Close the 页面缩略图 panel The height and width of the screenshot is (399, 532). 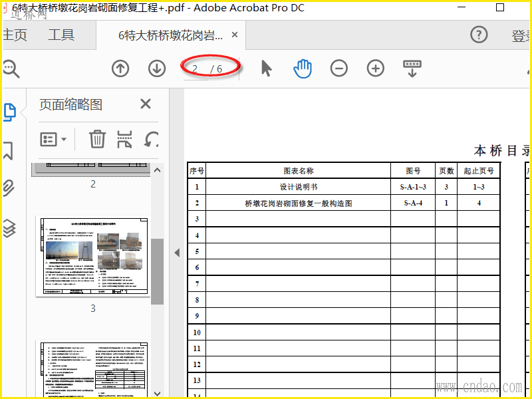(x=146, y=104)
